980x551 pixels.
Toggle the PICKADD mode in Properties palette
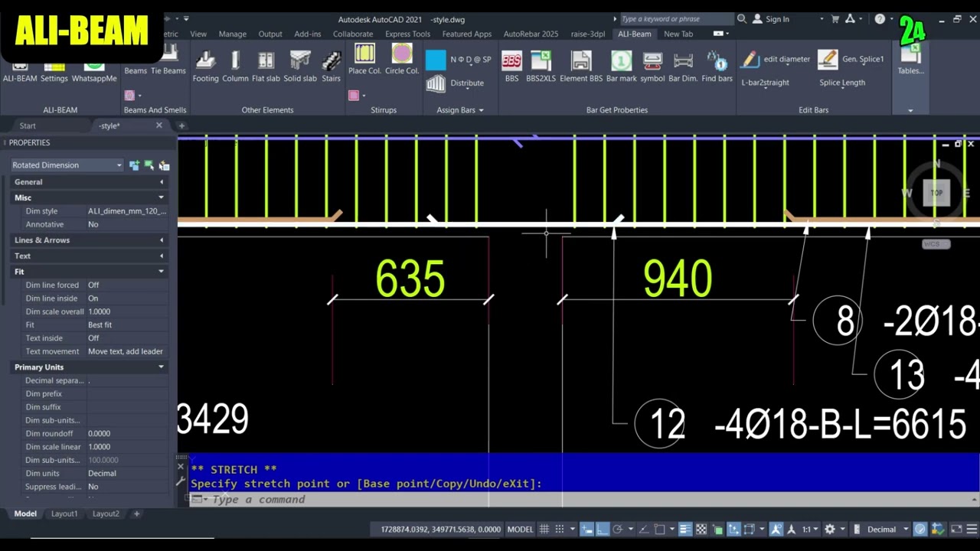click(x=135, y=165)
